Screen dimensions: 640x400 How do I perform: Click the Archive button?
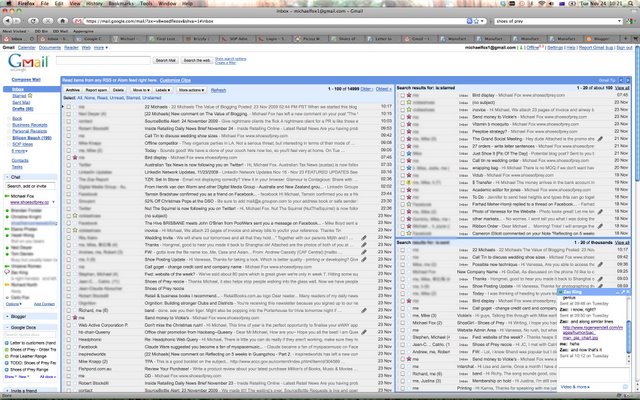73,90
